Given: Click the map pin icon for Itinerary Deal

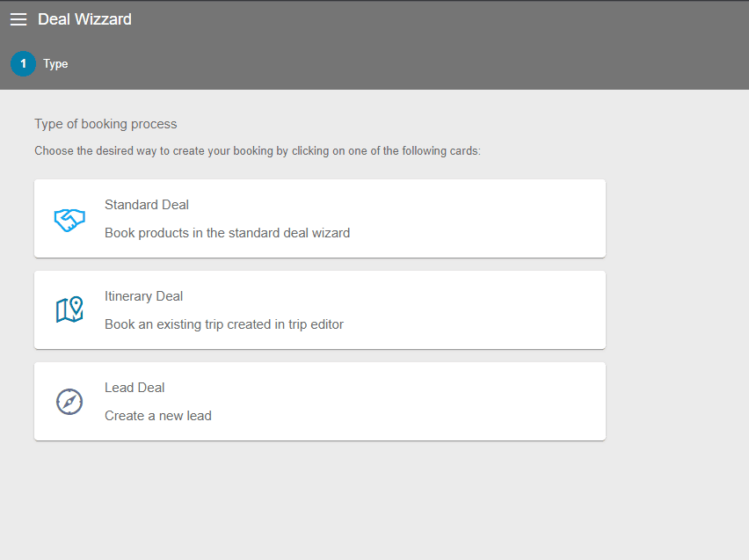Looking at the screenshot, I should tap(69, 309).
